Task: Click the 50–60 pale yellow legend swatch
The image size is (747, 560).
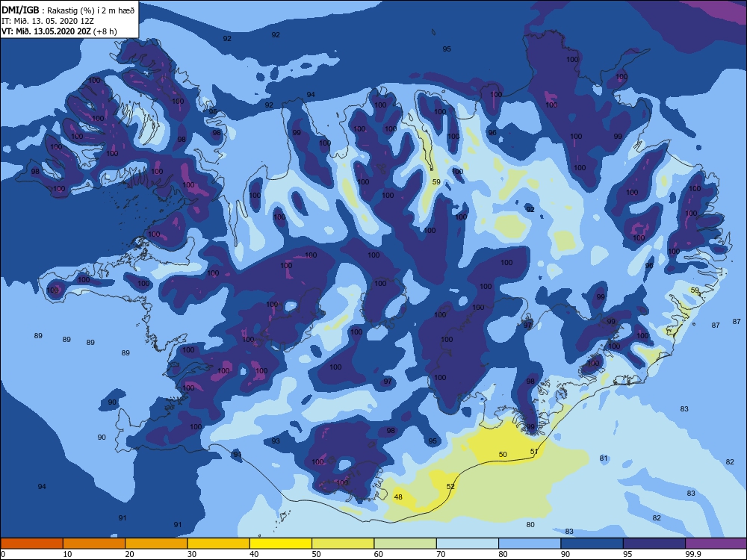Action: [343, 544]
